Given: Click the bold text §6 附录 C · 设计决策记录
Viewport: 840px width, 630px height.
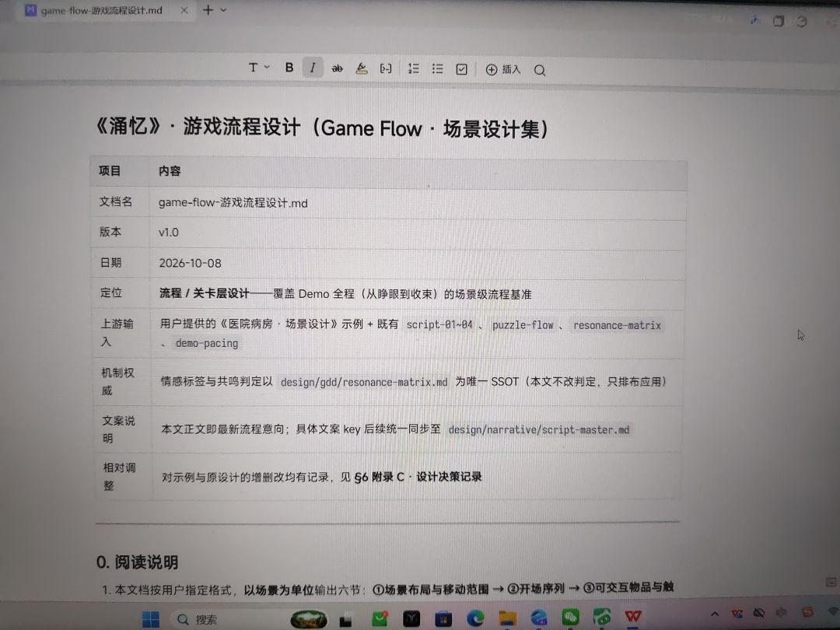Looking at the screenshot, I should (x=418, y=476).
